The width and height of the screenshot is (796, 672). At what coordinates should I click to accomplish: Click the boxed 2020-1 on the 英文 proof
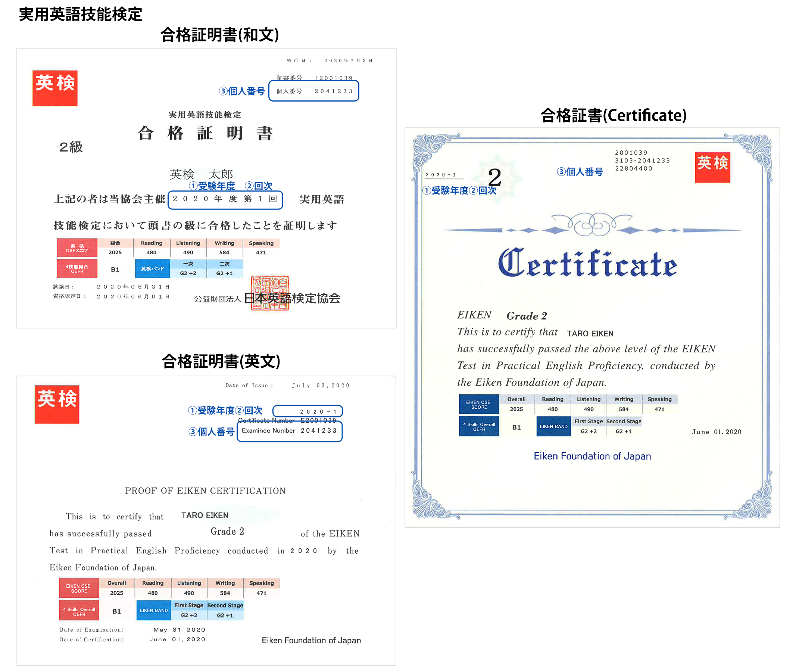tap(308, 411)
